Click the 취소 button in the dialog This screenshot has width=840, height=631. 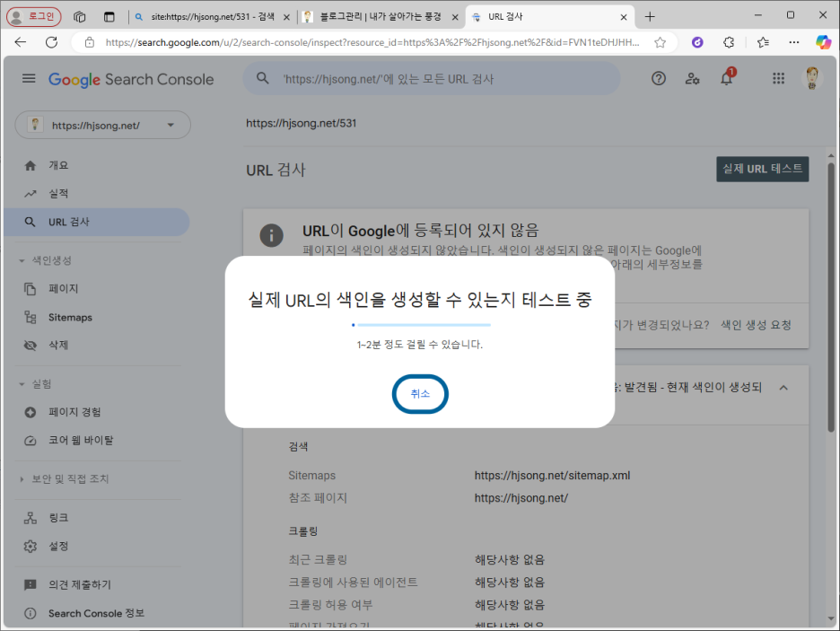420,394
